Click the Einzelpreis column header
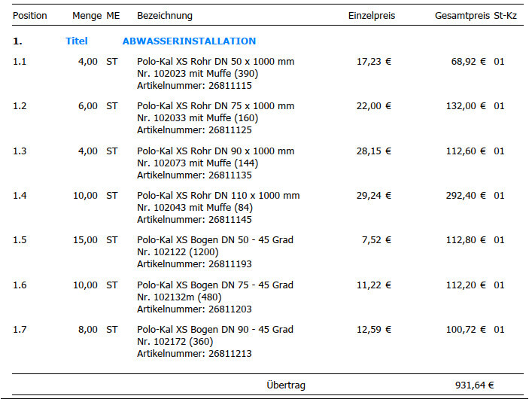The height and width of the screenshot is (399, 532). click(x=371, y=16)
